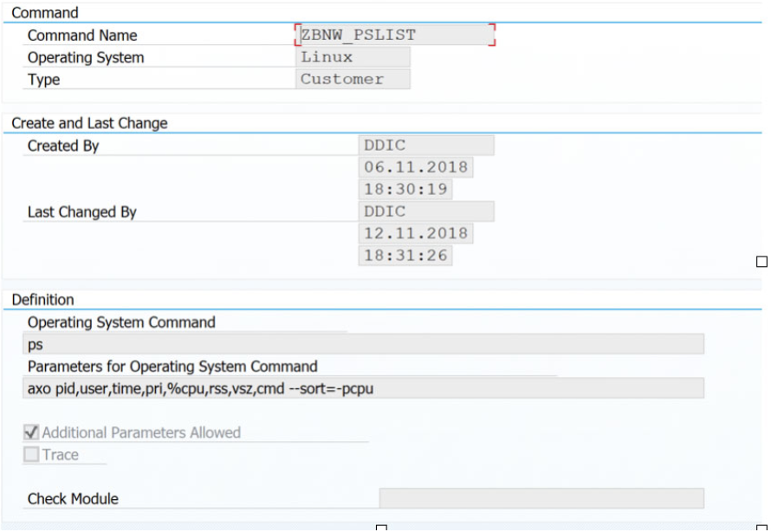This screenshot has height=532, width=778.
Task: Click the Operating System field showing Linux
Action: pos(353,57)
